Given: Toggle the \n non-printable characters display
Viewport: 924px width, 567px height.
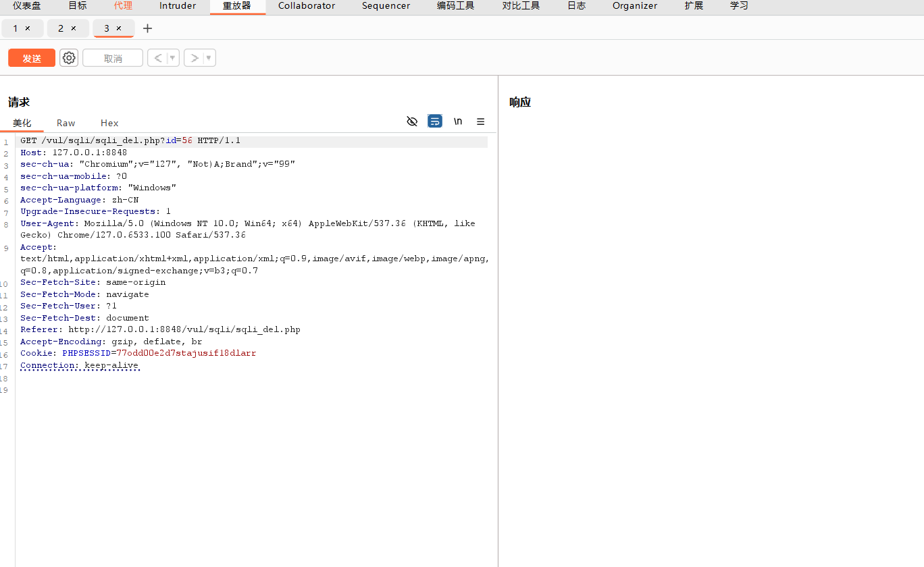Looking at the screenshot, I should (x=458, y=122).
